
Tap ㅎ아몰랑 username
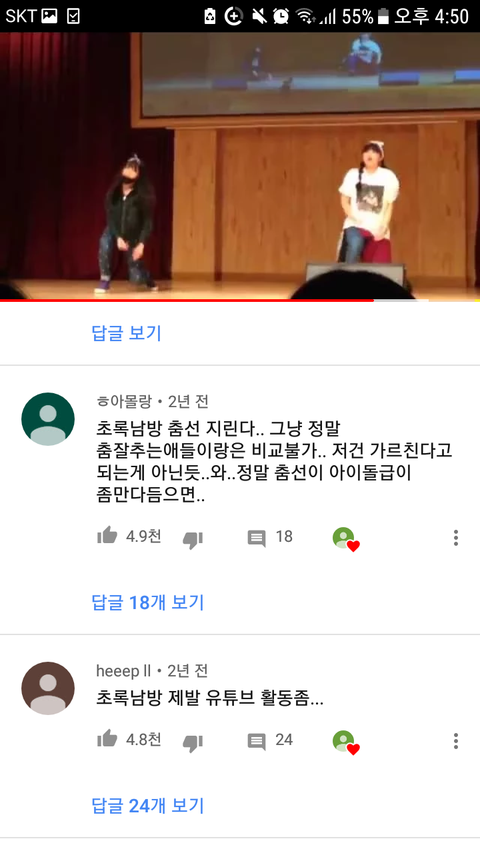point(124,401)
